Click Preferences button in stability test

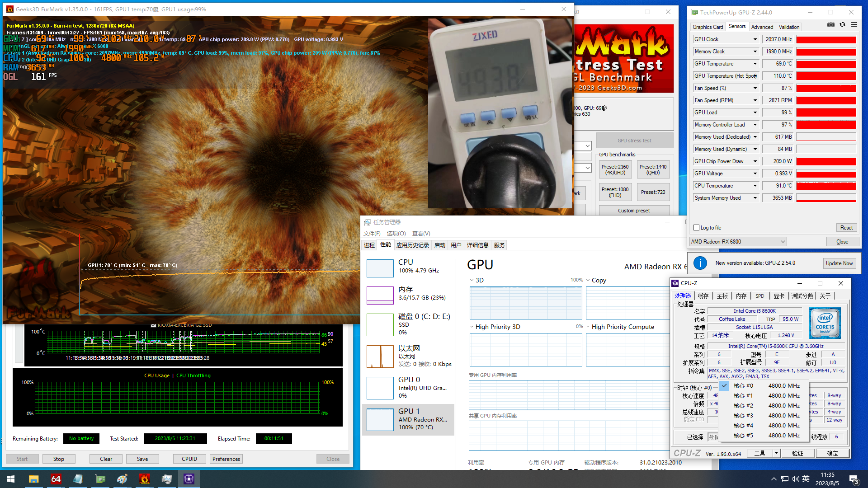[x=226, y=459]
